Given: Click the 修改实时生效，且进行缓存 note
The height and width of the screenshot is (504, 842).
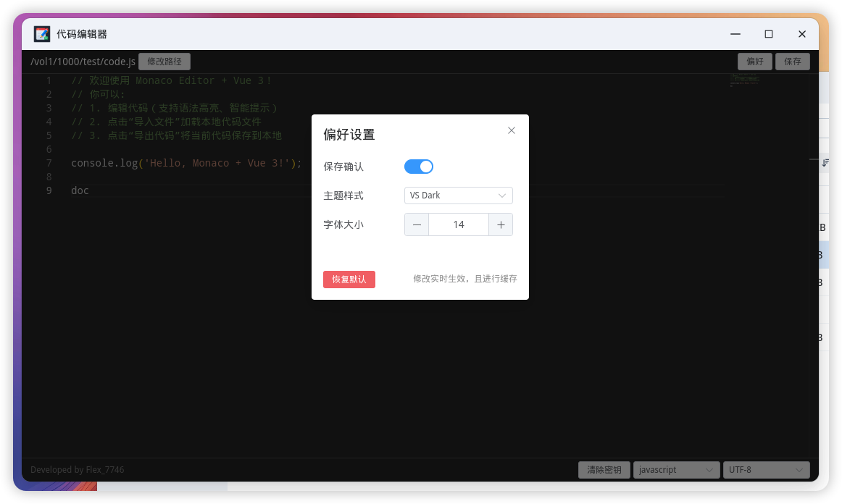Looking at the screenshot, I should [465, 279].
